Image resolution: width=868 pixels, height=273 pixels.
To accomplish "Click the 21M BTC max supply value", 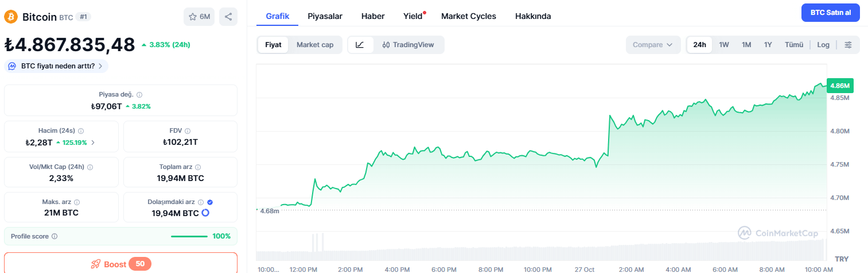I will pyautogui.click(x=61, y=213).
